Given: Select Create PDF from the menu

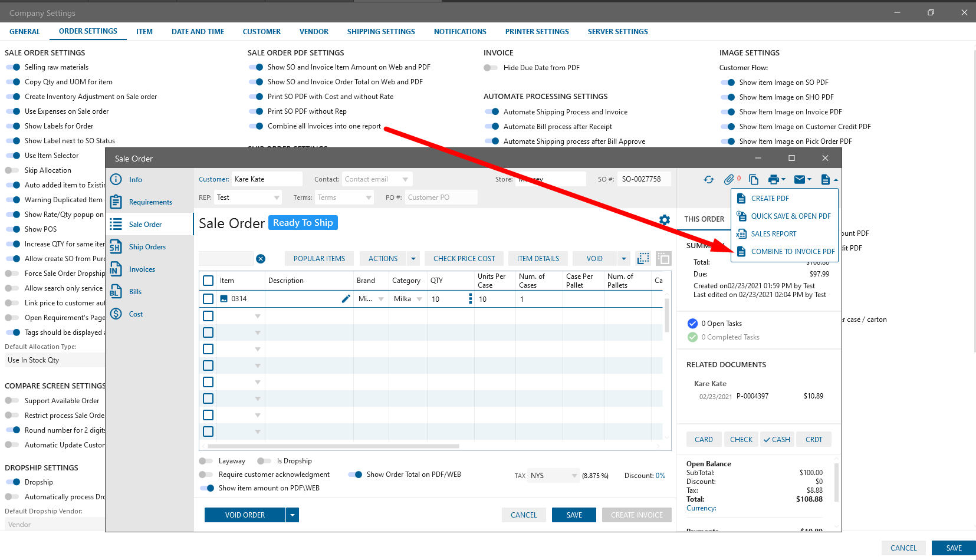Looking at the screenshot, I should (x=785, y=199).
